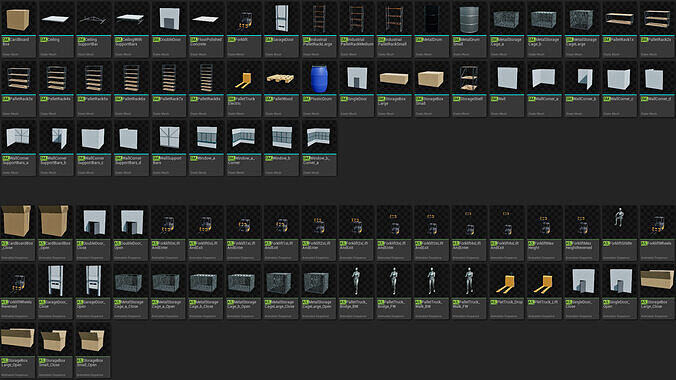
Task: Select the SM_Wall static mesh
Action: pyautogui.click(x=507, y=89)
